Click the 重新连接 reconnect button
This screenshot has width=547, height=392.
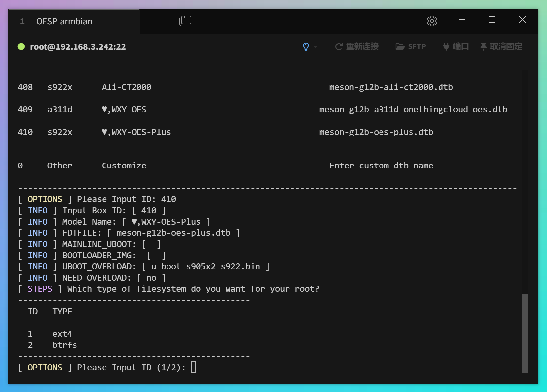click(357, 46)
